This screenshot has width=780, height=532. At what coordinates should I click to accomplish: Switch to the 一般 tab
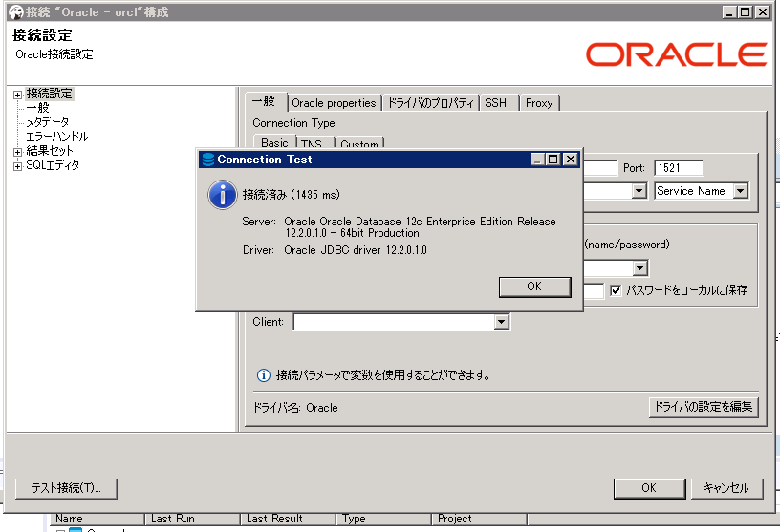tap(264, 101)
